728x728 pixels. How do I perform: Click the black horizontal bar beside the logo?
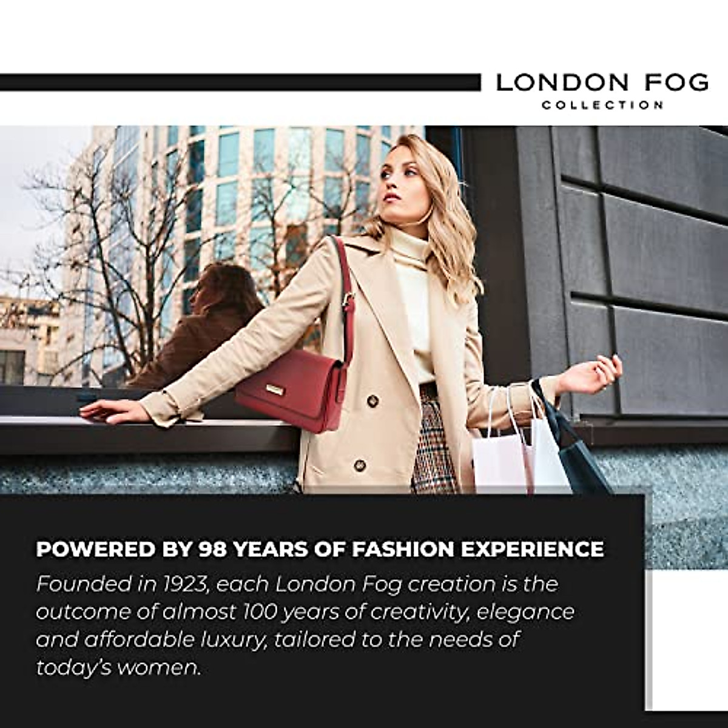[x=240, y=83]
